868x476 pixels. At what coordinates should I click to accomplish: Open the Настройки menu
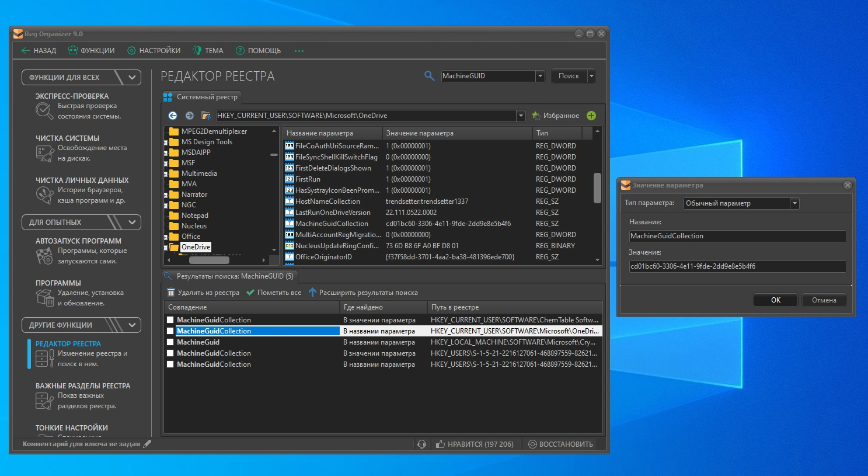point(154,51)
